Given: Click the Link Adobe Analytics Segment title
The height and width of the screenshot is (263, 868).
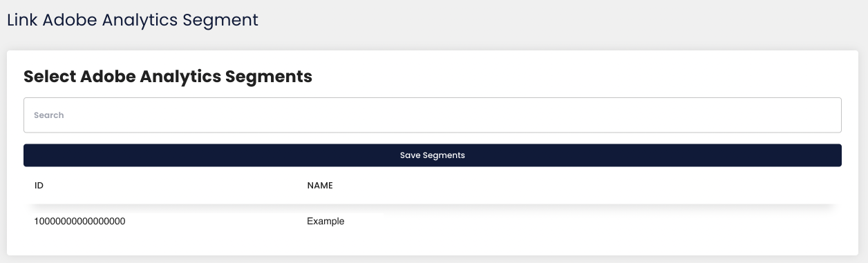Looking at the screenshot, I should (133, 20).
